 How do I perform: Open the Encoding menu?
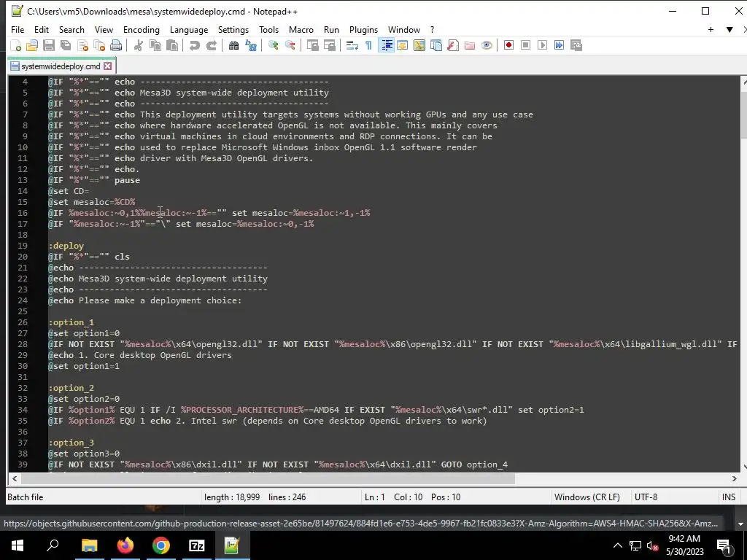point(142,29)
